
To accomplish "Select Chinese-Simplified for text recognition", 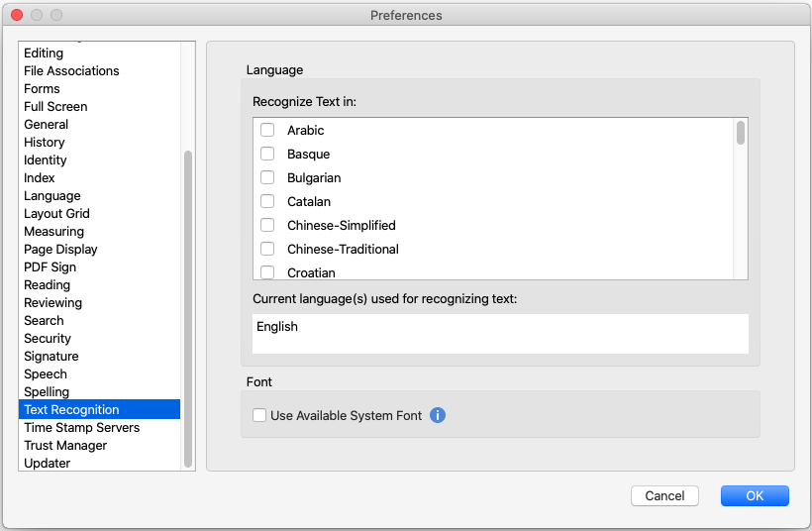I will point(267,225).
